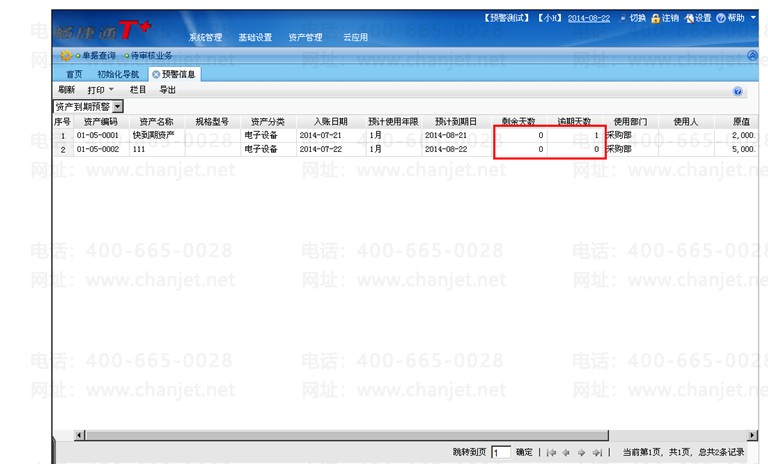This screenshot has width=768, height=464.
Task: Close the 预警信息 tab with its X icon
Action: pyautogui.click(x=156, y=74)
